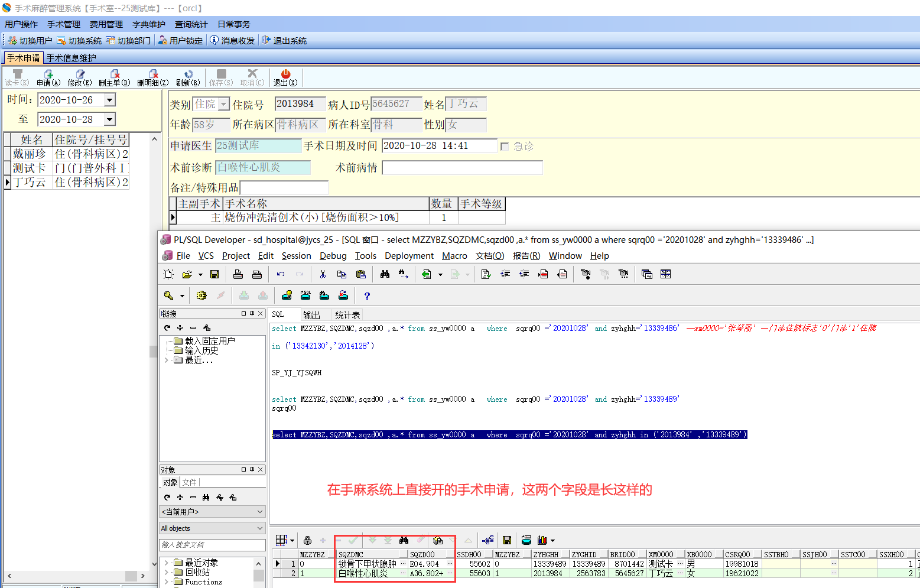Click the Save disk icon in PL/SQL toolbar
The image size is (920, 588).
click(x=214, y=274)
